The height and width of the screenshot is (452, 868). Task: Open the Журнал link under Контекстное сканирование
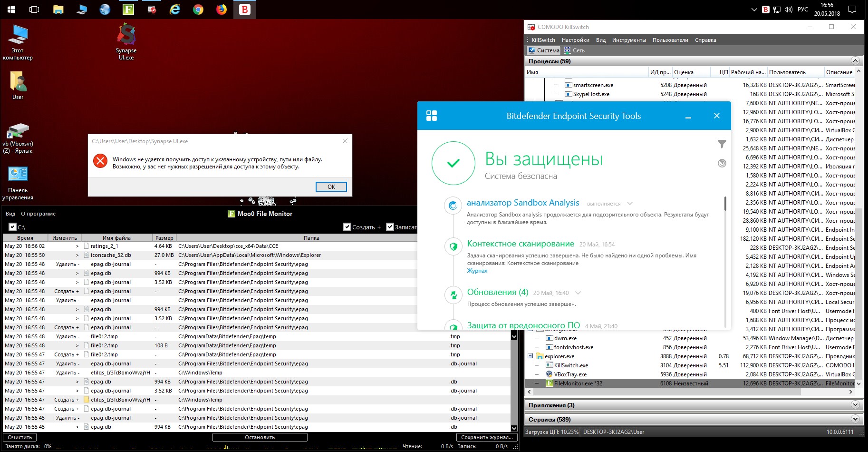click(x=477, y=271)
